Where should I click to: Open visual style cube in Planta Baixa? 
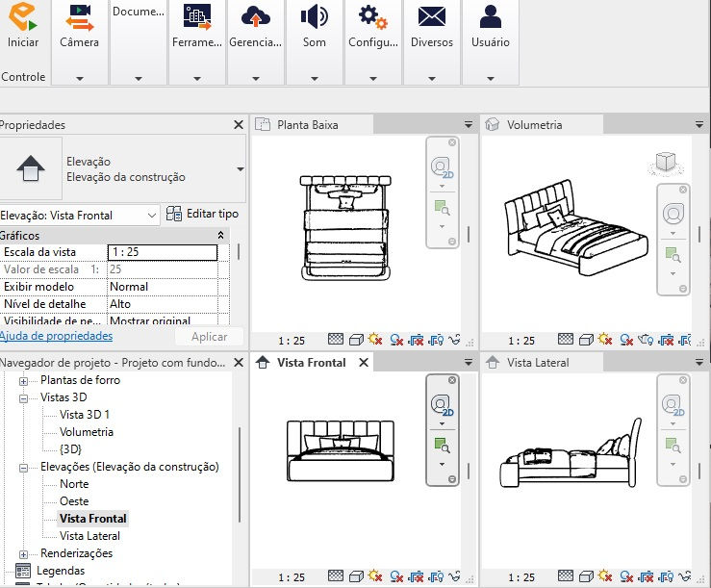tap(356, 340)
